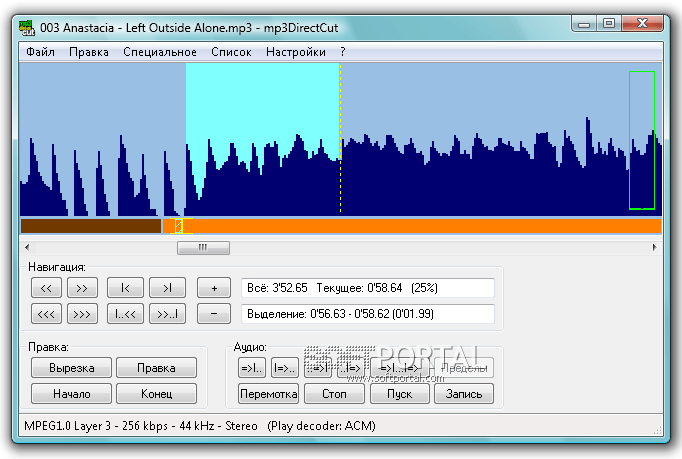
Task: Open the Правка menu
Action: pyautogui.click(x=89, y=52)
